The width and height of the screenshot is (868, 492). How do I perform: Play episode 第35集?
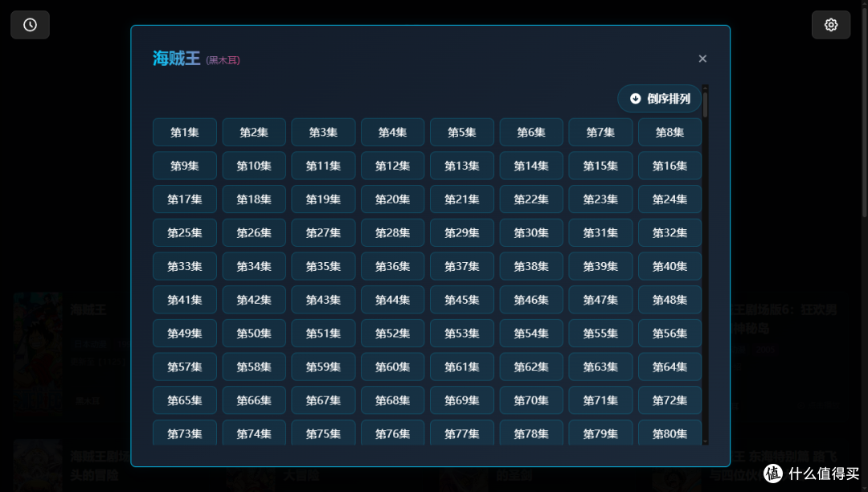point(323,266)
